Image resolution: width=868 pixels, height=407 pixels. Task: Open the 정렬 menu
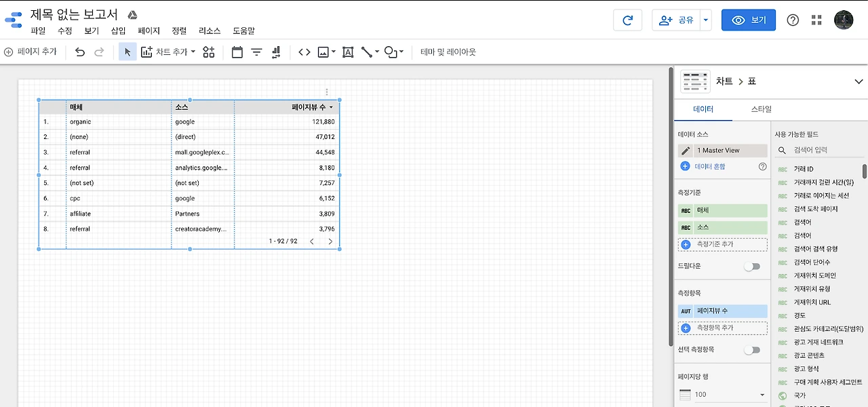coord(179,31)
